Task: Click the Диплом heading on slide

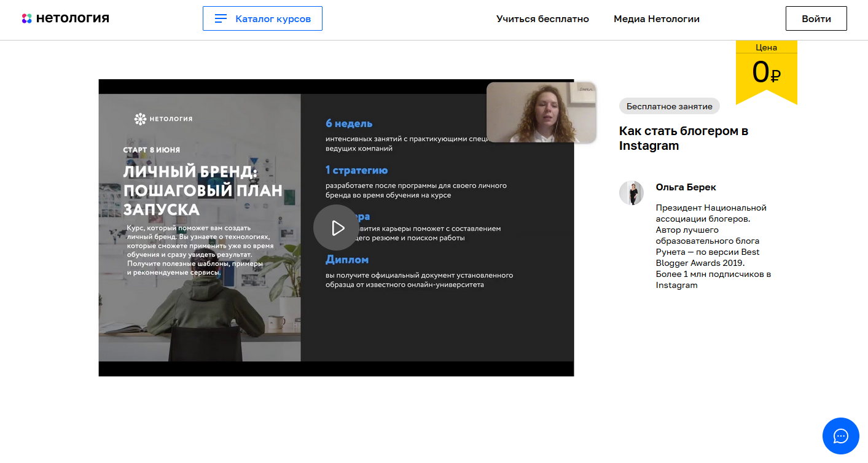Action: pos(347,260)
